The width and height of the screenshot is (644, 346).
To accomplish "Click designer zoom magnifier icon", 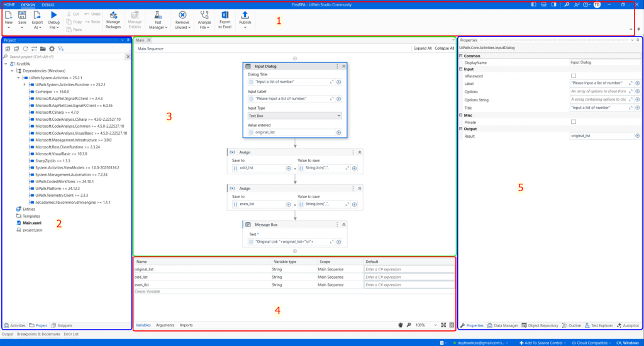I will (409, 325).
